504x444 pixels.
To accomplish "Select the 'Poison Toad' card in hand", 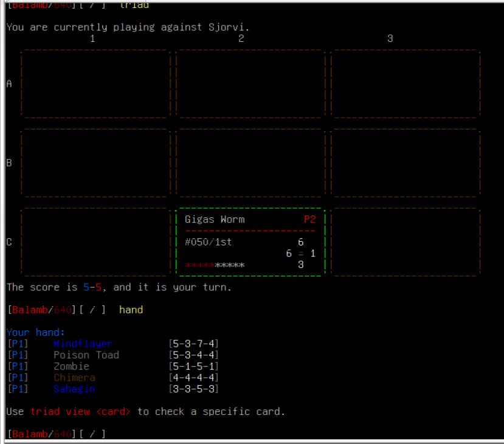I will tap(86, 355).
